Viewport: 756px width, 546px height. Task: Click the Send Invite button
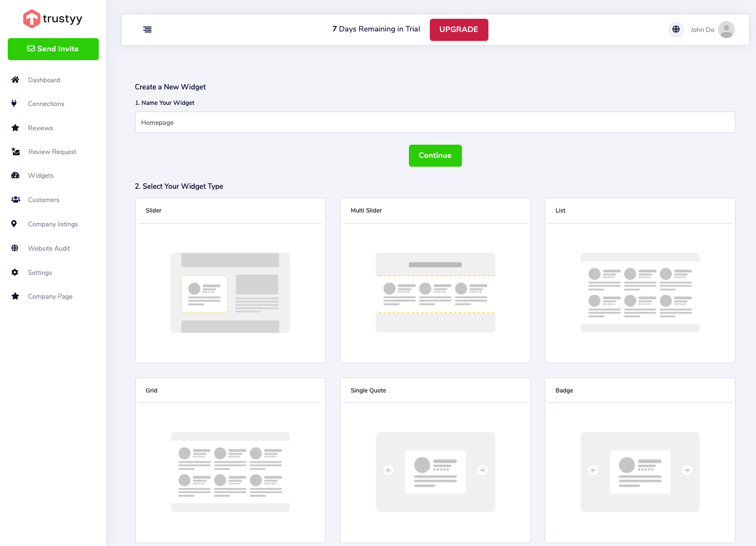[53, 49]
